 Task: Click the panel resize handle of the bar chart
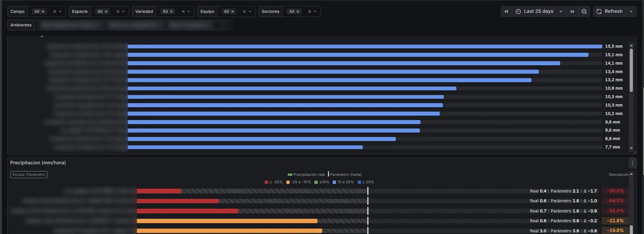[x=635, y=153]
